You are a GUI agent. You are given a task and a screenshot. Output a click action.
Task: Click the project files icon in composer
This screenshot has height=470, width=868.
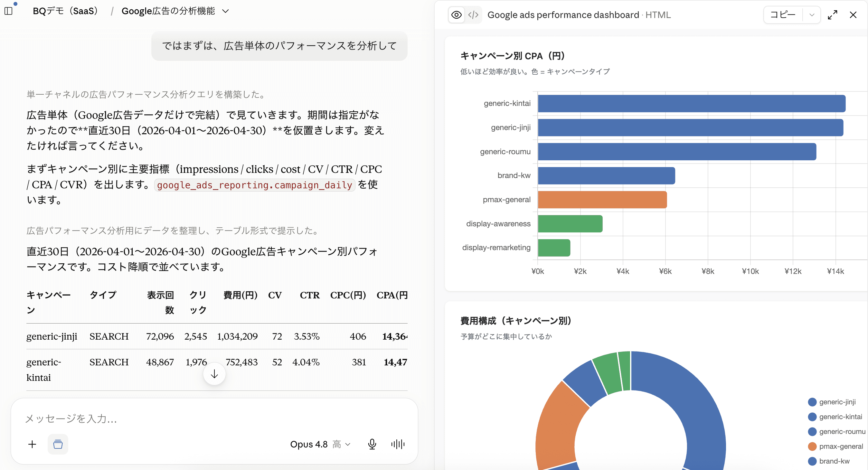tap(58, 444)
